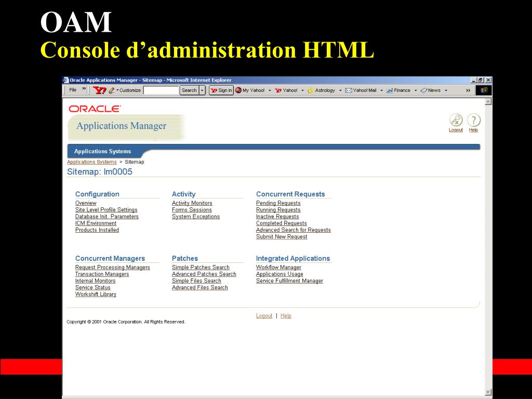Open the Help question mark icon
The width and height of the screenshot is (532, 399).
pyautogui.click(x=474, y=120)
